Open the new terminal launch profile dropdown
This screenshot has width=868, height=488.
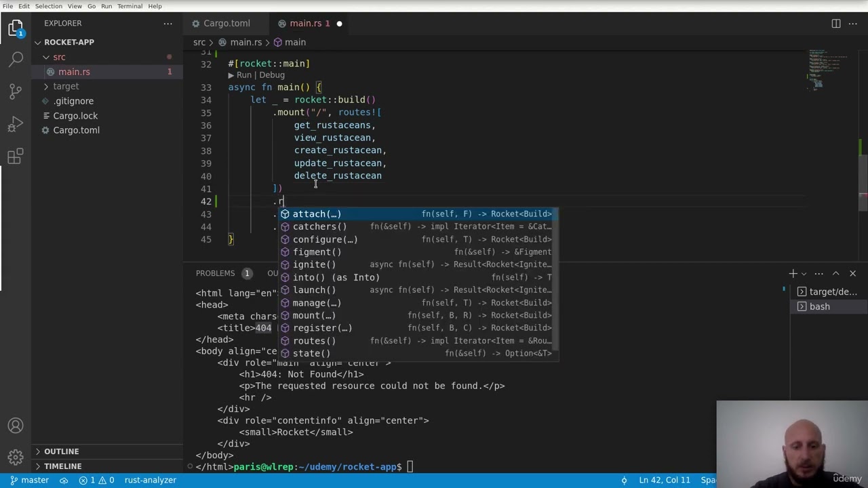804,273
